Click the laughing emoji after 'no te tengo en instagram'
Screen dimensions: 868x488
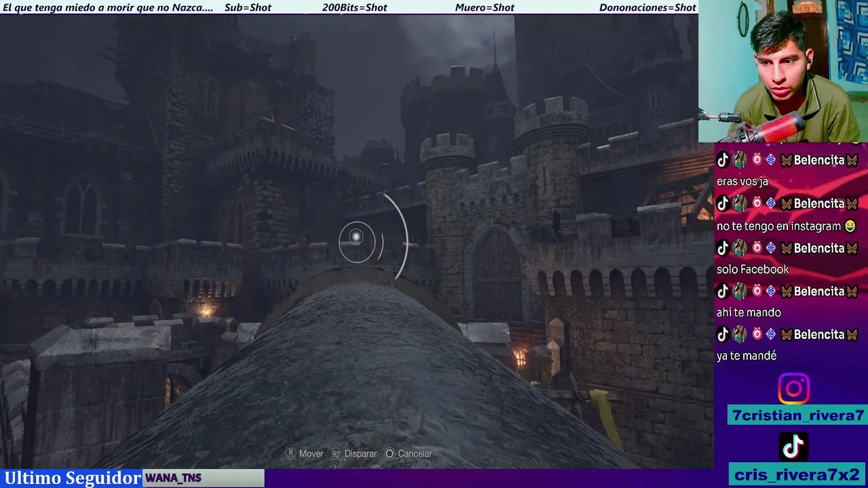click(x=850, y=226)
